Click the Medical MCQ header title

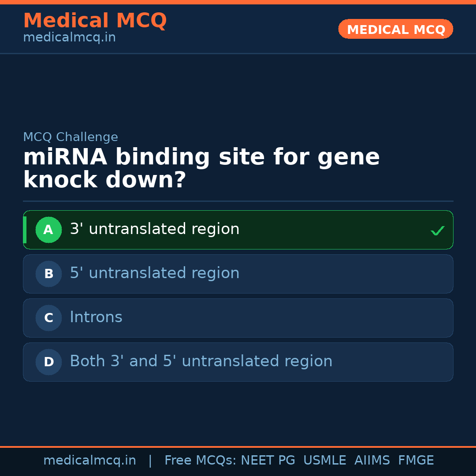(95, 20)
